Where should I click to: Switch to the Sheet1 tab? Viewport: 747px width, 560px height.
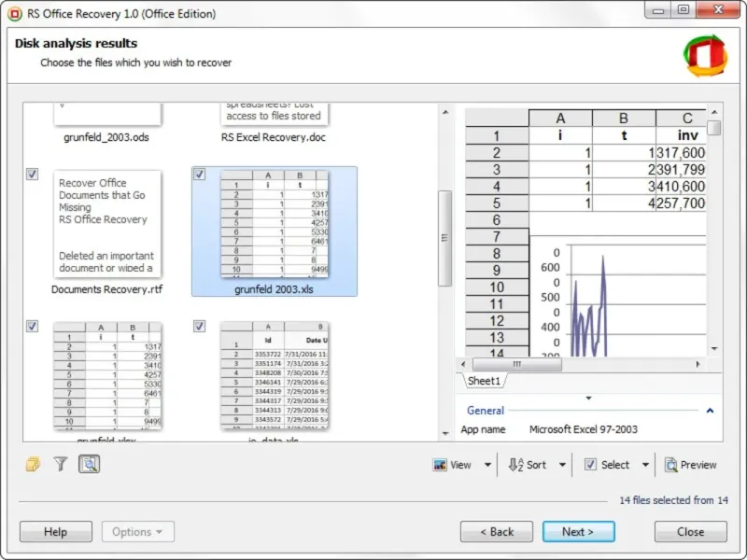(x=484, y=381)
